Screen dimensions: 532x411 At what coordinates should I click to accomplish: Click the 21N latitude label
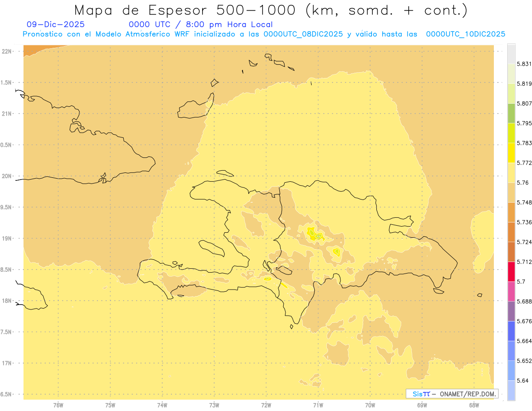[x=8, y=114]
